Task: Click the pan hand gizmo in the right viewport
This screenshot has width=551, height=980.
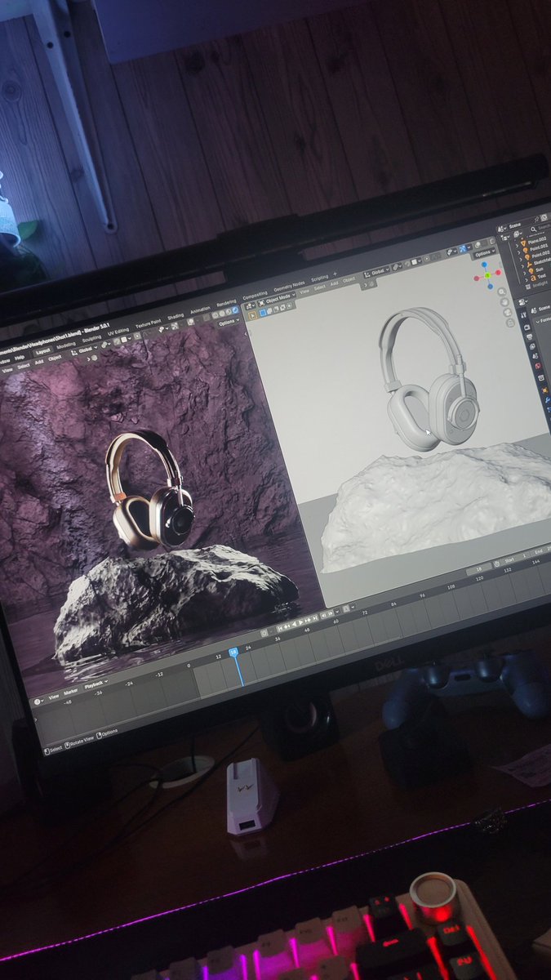Action: (x=504, y=302)
